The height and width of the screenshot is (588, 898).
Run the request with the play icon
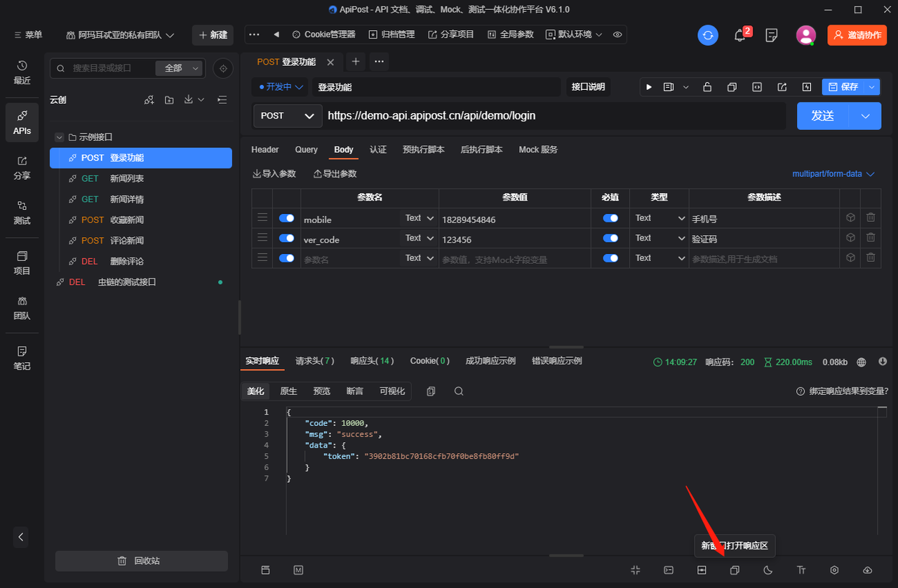tap(649, 87)
